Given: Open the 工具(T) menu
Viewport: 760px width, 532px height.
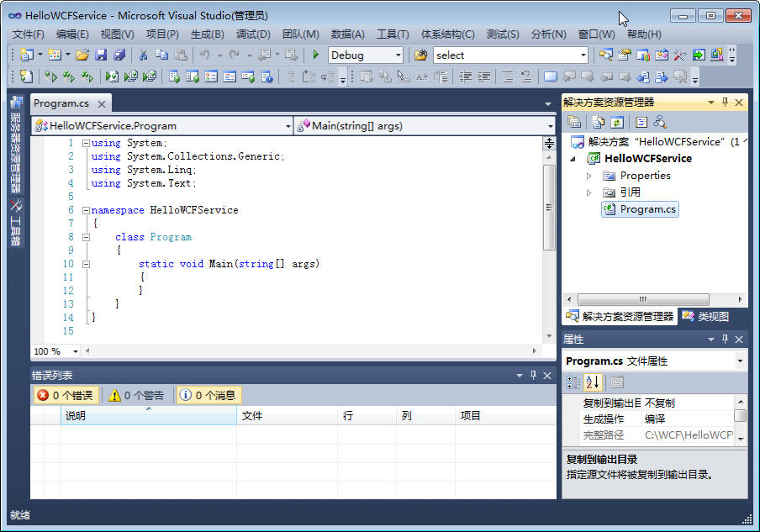Looking at the screenshot, I should (393, 34).
